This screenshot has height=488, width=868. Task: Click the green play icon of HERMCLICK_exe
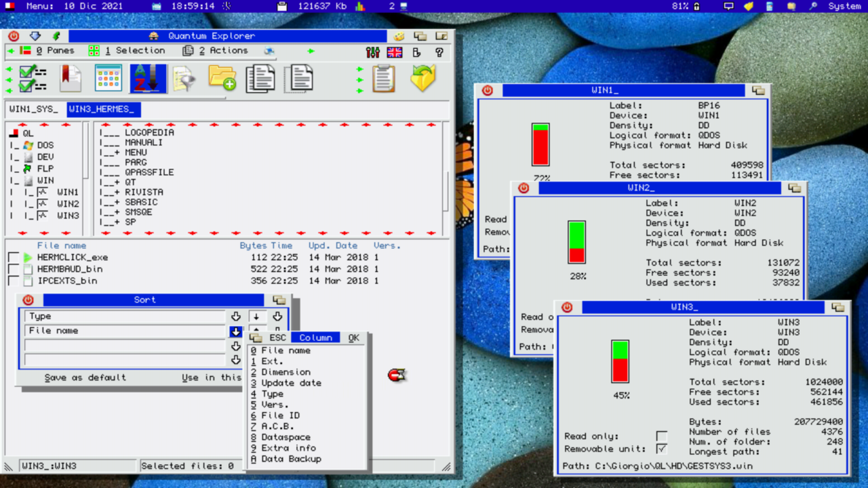tap(28, 258)
